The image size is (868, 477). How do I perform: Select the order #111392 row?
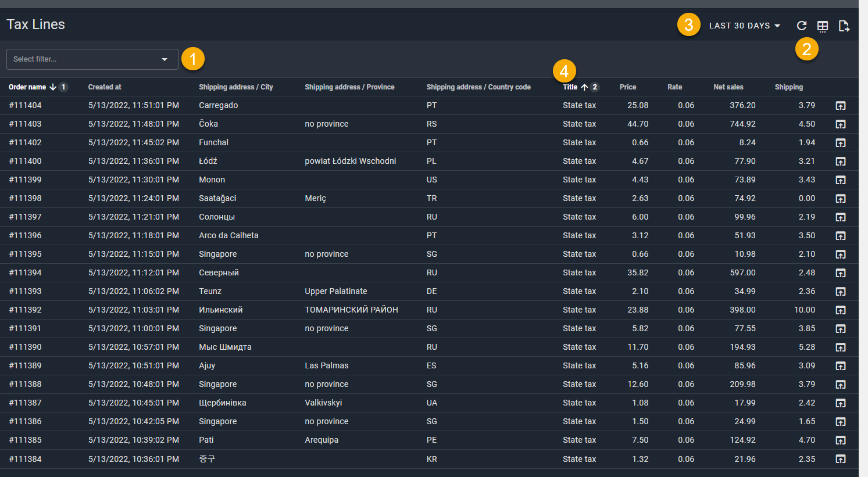pyautogui.click(x=25, y=310)
